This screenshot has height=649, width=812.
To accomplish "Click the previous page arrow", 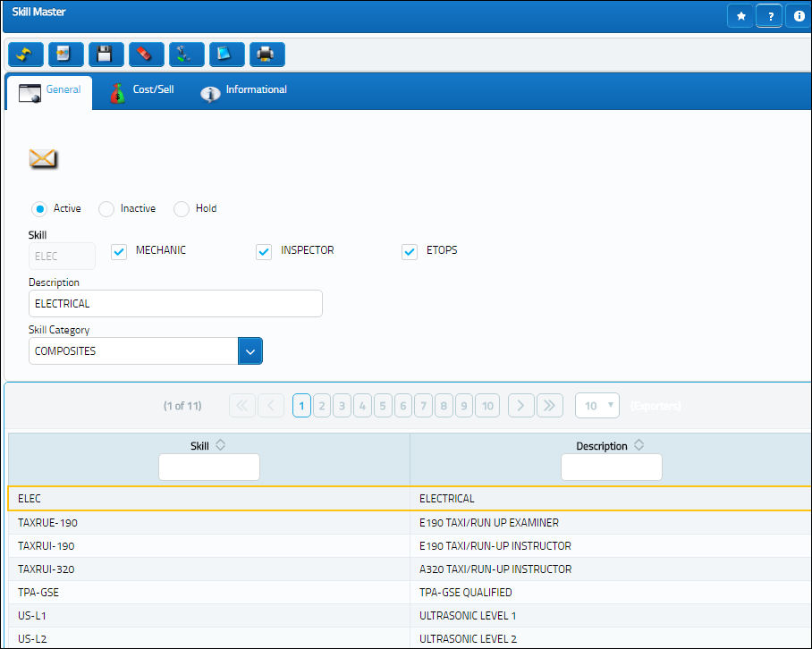I will click(x=271, y=406).
